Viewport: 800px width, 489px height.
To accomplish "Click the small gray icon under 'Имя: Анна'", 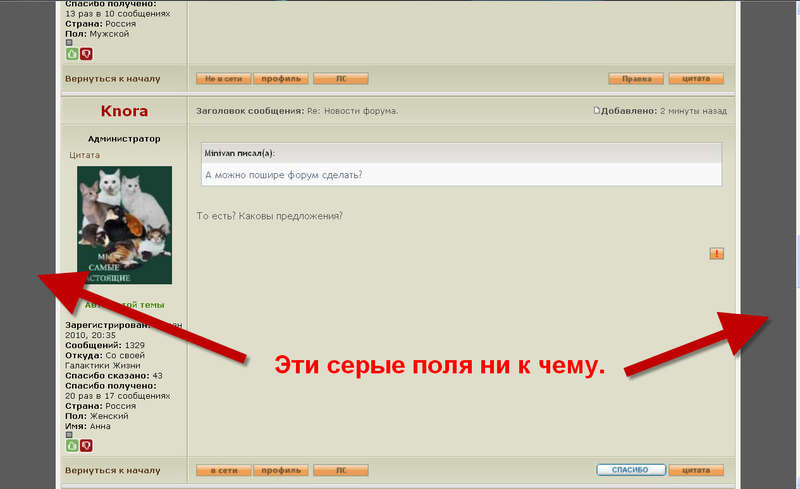I will click(x=69, y=434).
